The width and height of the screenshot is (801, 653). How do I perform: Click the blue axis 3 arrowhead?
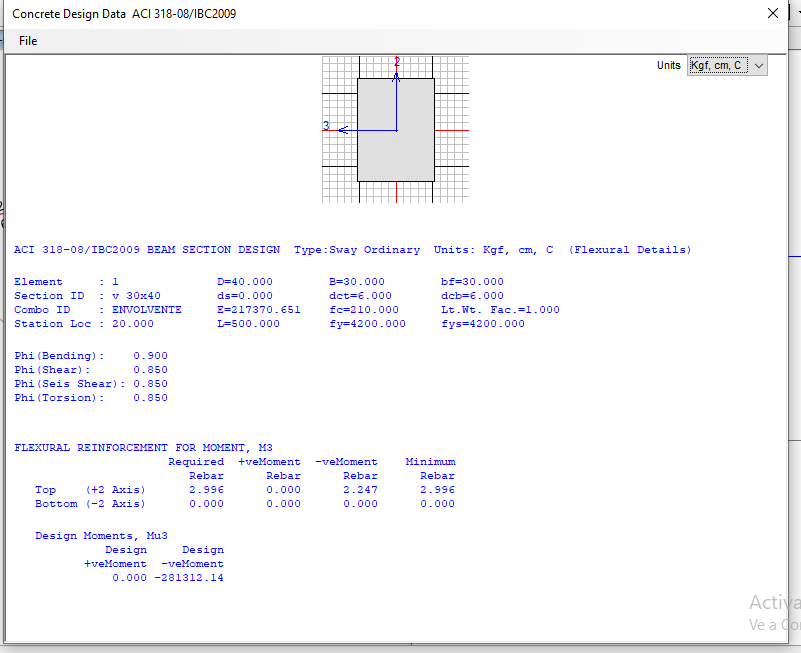pyautogui.click(x=342, y=130)
